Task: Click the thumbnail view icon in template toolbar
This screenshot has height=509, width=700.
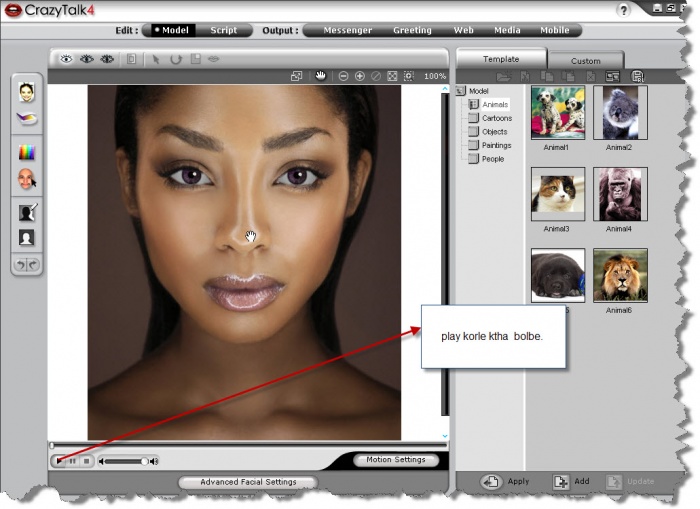Action: pyautogui.click(x=612, y=77)
